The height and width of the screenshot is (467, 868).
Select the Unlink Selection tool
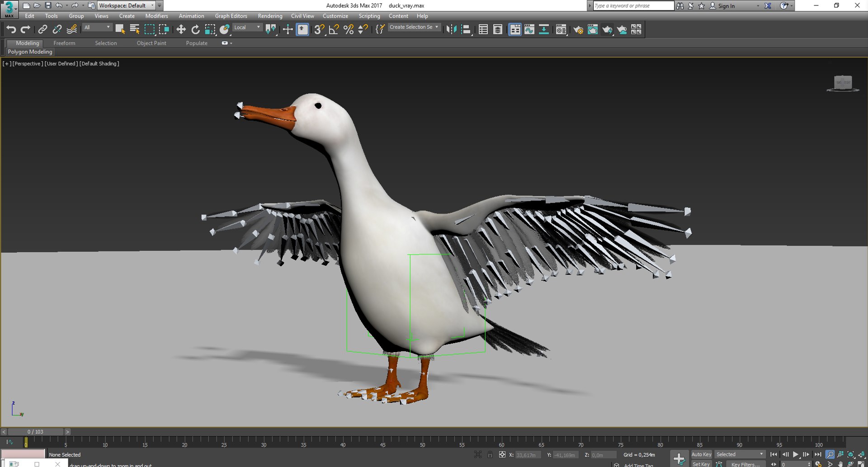point(57,29)
